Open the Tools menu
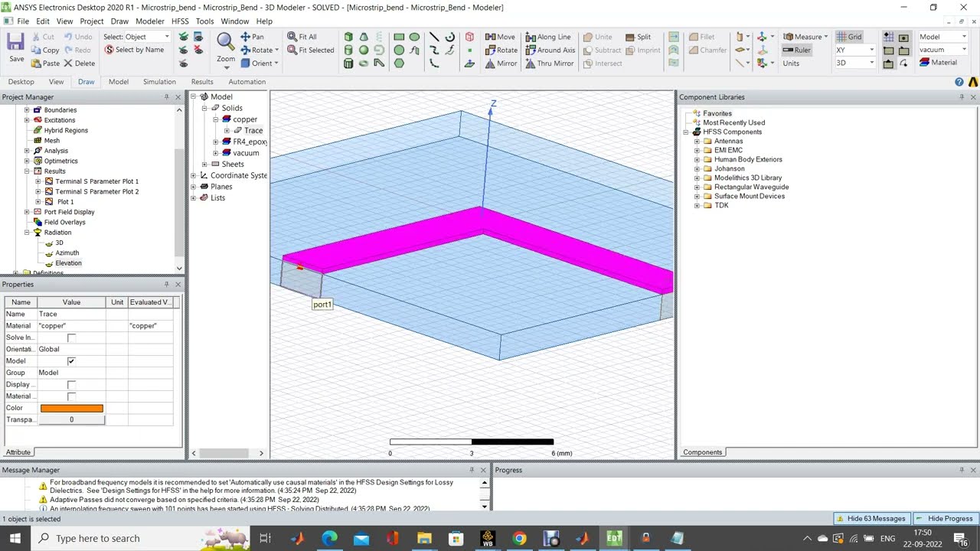The height and width of the screenshot is (551, 980). point(204,21)
